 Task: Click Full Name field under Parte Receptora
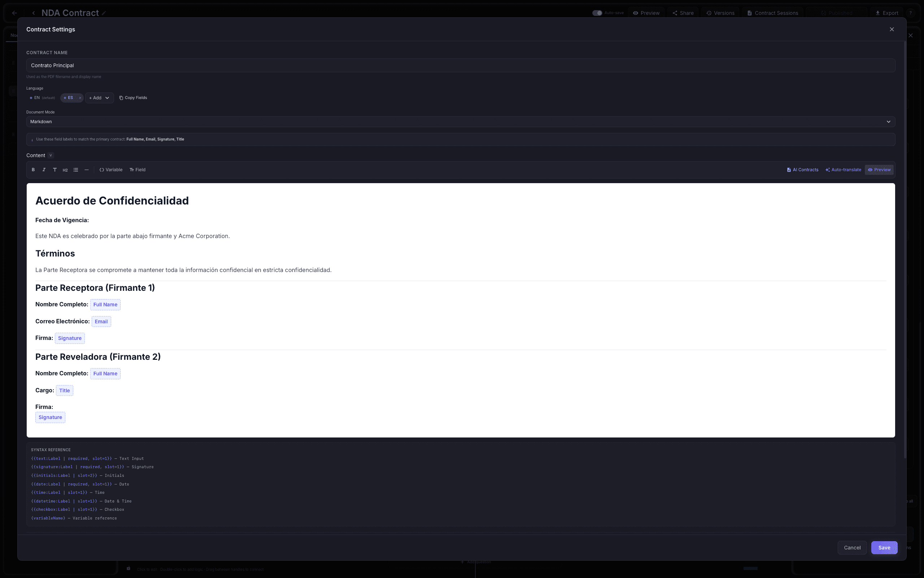point(105,305)
